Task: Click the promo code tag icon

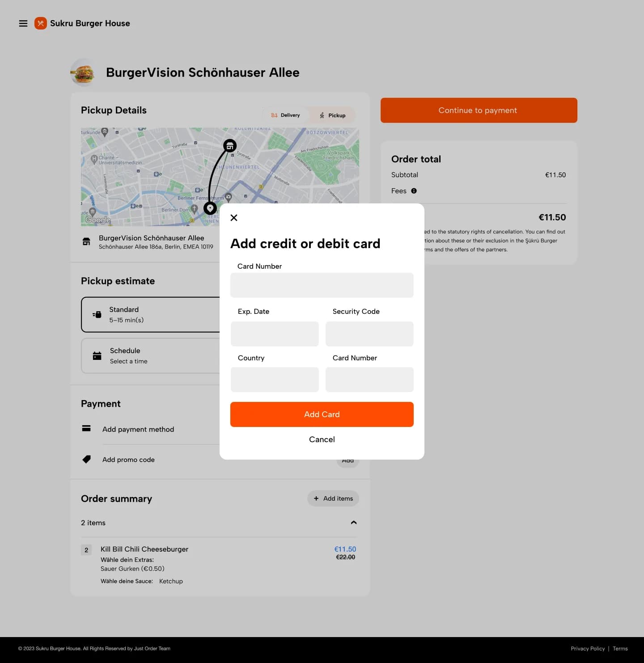Action: pyautogui.click(x=86, y=459)
